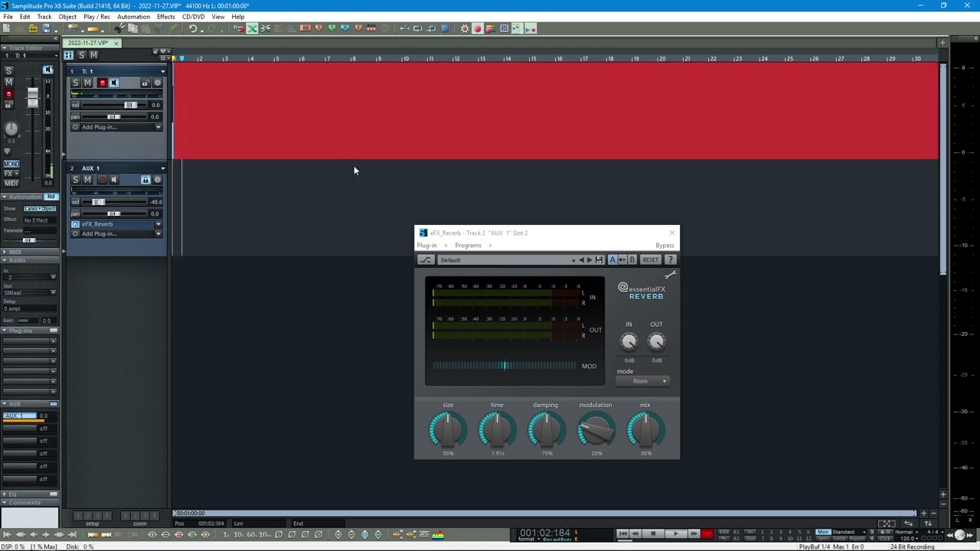The image size is (980, 551).
Task: Expand the MIDI section in Track Editor
Action: click(5, 252)
